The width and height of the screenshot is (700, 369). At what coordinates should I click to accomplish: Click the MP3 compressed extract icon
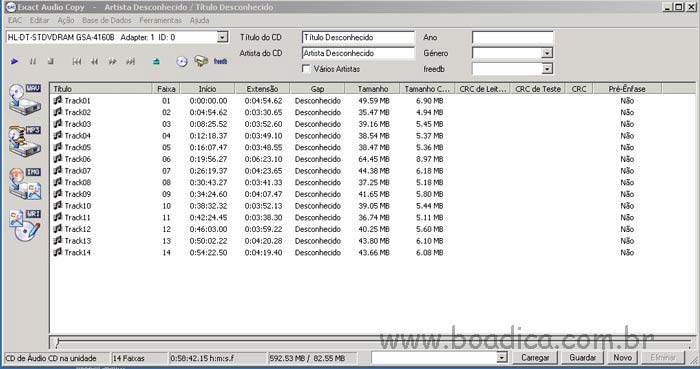(x=25, y=141)
